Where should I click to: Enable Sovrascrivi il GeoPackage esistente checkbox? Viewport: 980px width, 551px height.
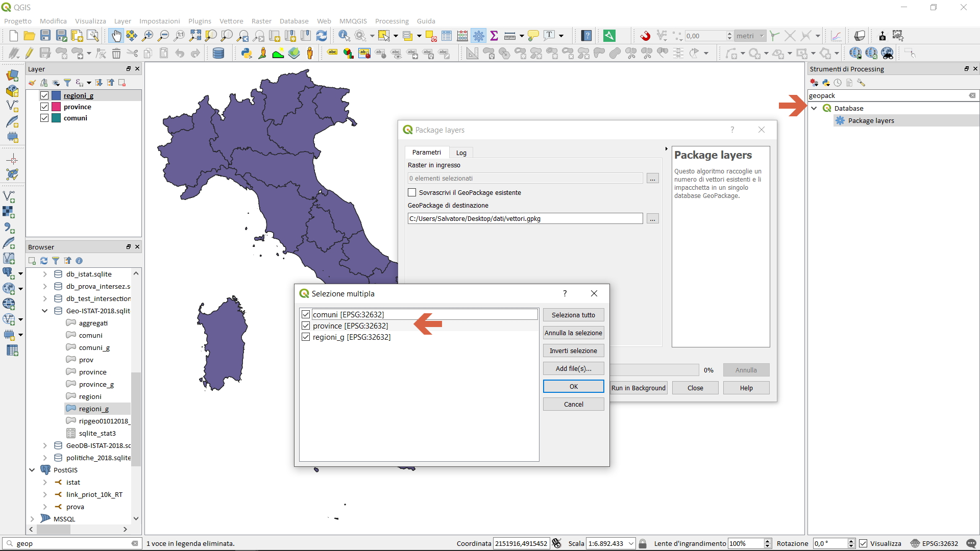(412, 192)
